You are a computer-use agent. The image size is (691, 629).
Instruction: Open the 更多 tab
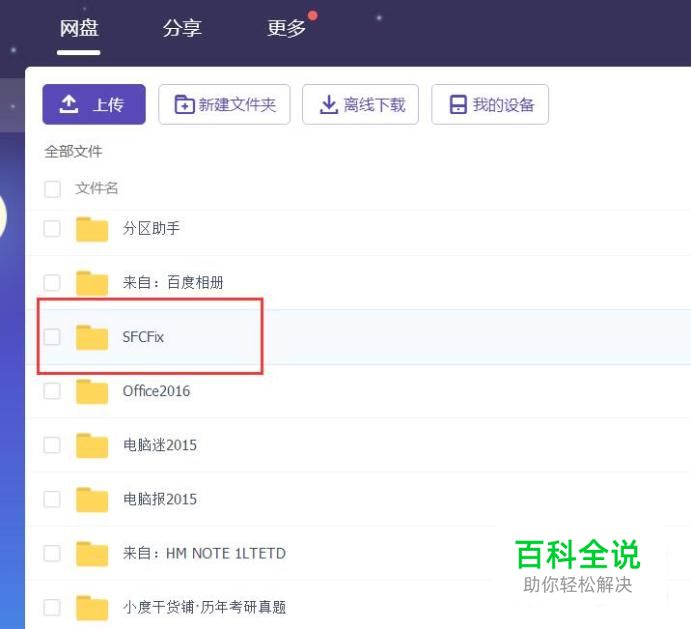coord(286,29)
